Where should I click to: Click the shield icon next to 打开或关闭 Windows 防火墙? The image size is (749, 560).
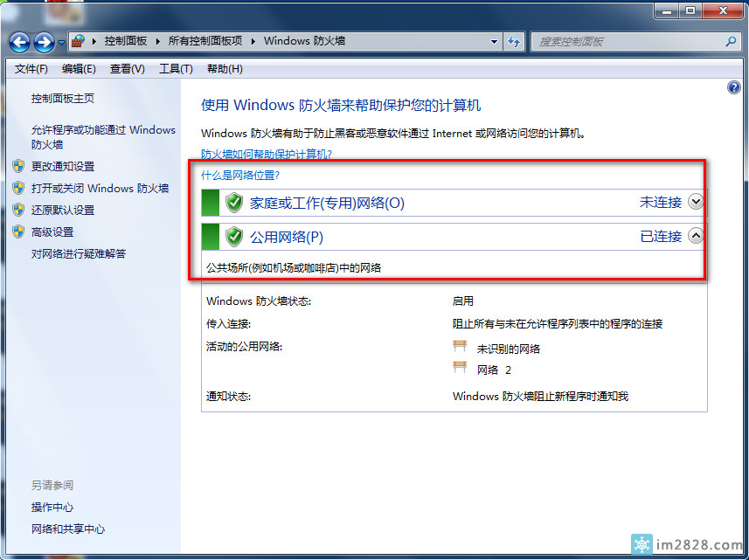[19, 188]
